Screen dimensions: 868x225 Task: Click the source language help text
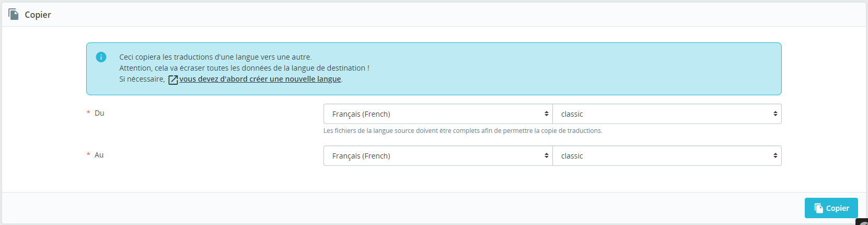[462, 131]
